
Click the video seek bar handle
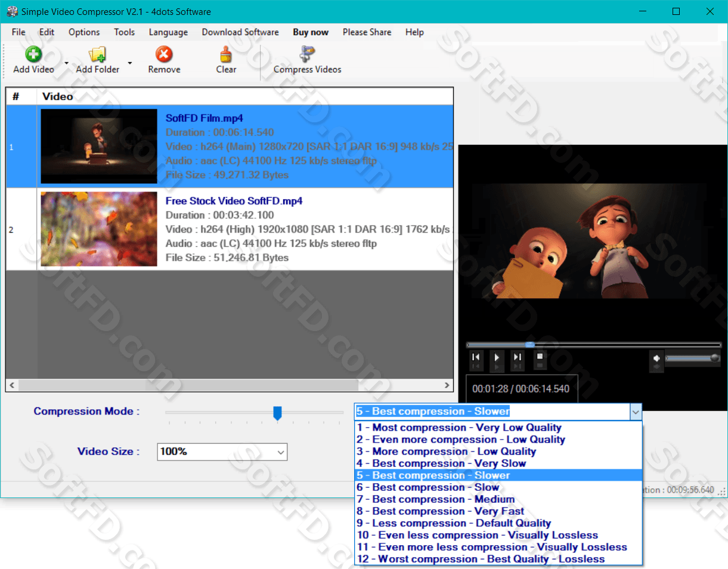click(529, 345)
